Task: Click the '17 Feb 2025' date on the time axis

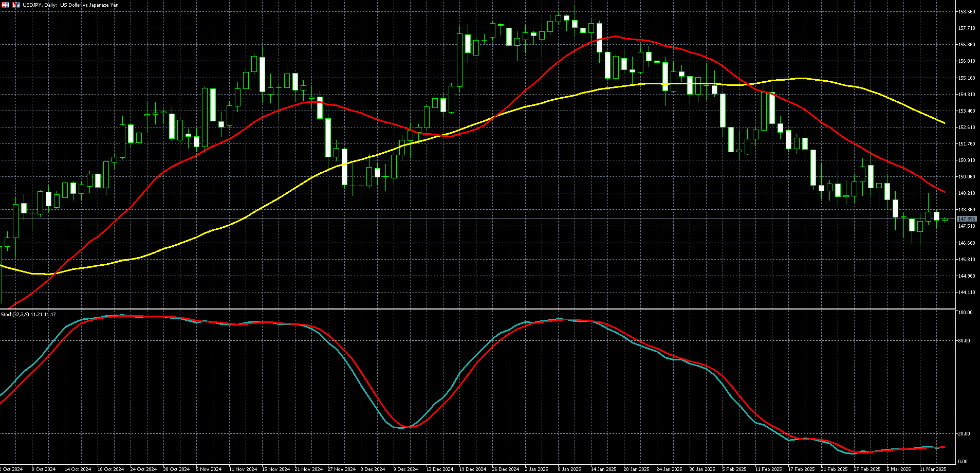Action: pos(801,469)
